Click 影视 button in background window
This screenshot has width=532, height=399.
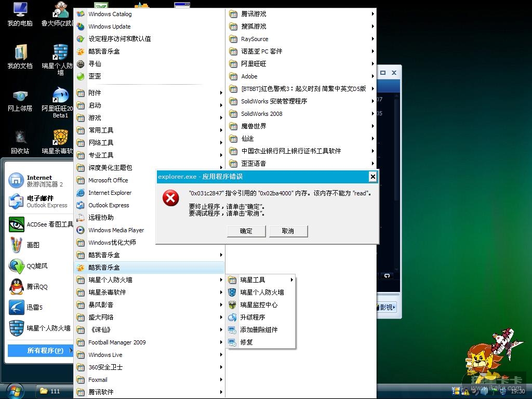click(x=386, y=308)
